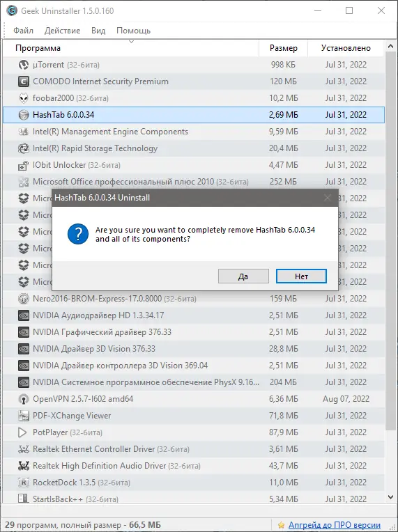Screen dimensions: 398x532
Task: Click the star icon beside the PRO upgrade link
Action: 281,525
